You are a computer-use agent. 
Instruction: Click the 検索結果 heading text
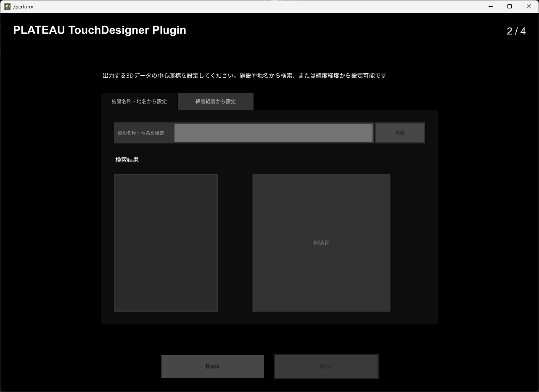[x=127, y=159]
